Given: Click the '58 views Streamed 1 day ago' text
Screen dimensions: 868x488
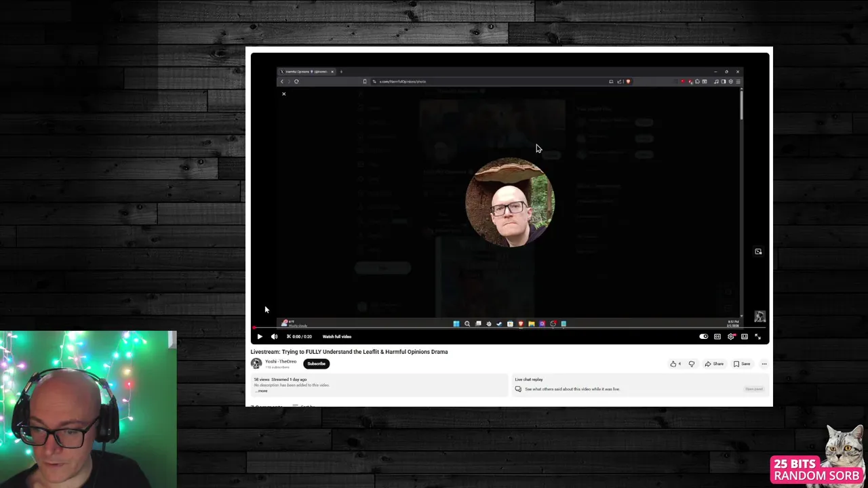Looking at the screenshot, I should click(x=280, y=380).
